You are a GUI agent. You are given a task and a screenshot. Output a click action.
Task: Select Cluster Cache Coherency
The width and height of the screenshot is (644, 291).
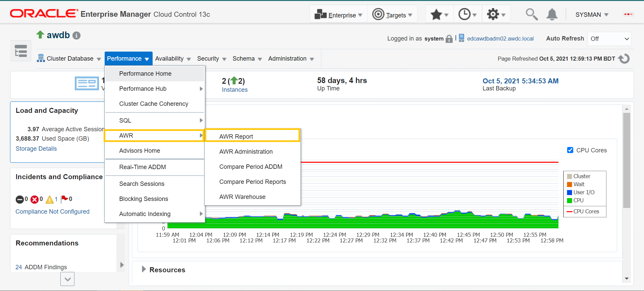[x=155, y=104]
